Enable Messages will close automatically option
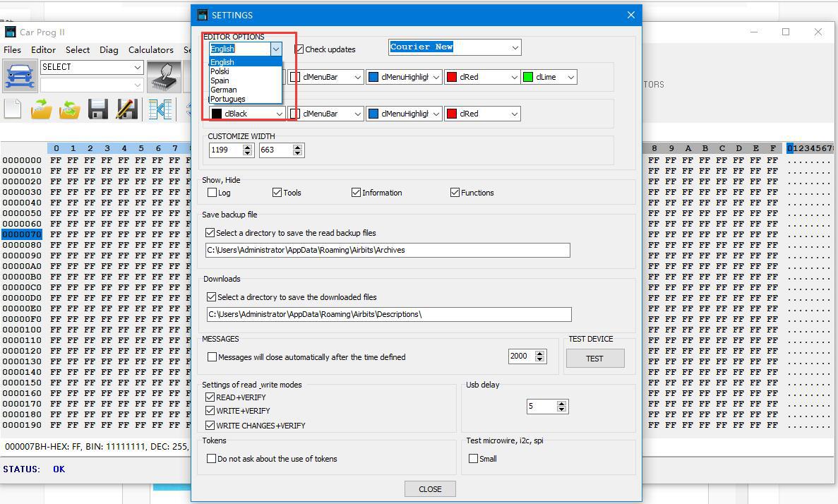This screenshot has width=838, height=504. coord(211,356)
